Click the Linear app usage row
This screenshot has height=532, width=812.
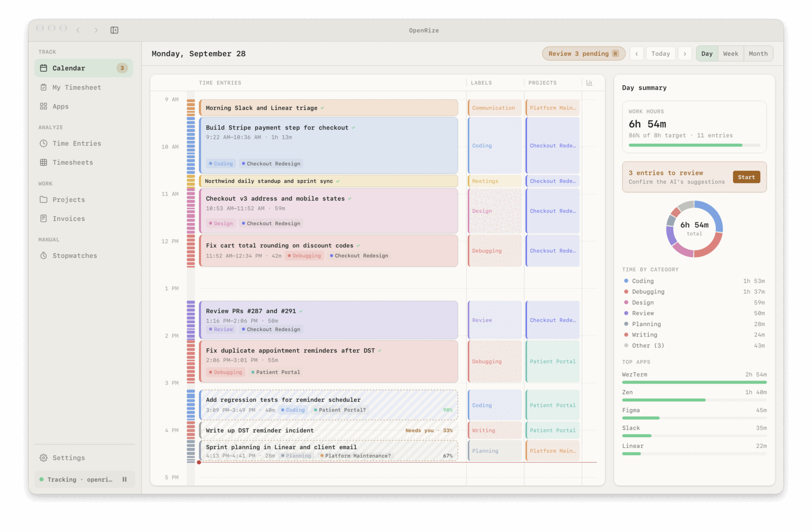[694, 449]
